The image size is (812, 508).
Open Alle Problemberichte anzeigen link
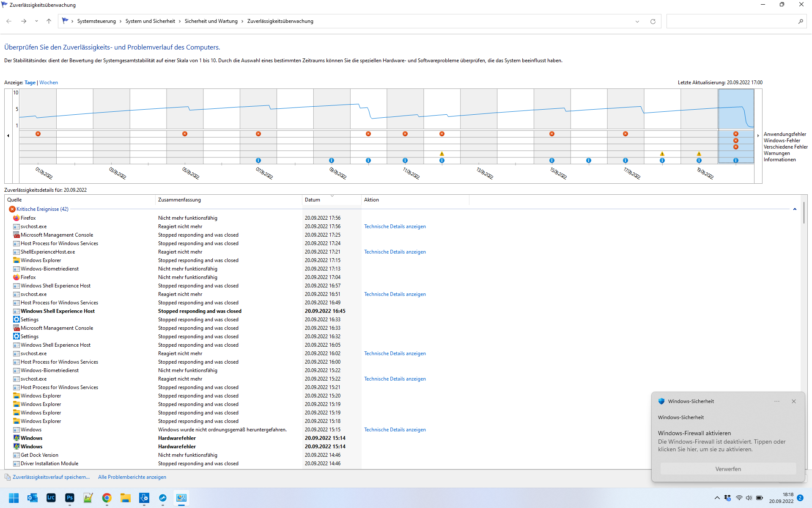132,477
